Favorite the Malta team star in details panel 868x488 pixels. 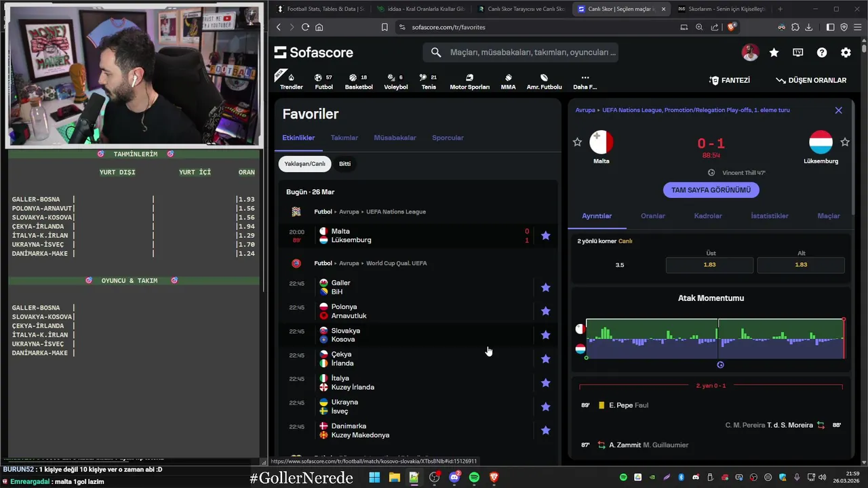tap(577, 142)
